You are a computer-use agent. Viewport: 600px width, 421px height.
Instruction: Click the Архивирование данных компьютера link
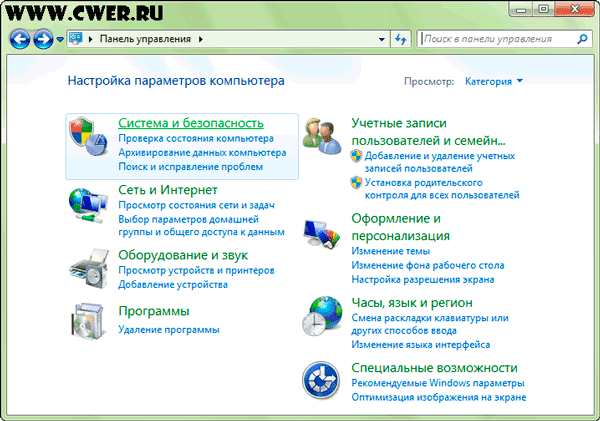click(195, 153)
